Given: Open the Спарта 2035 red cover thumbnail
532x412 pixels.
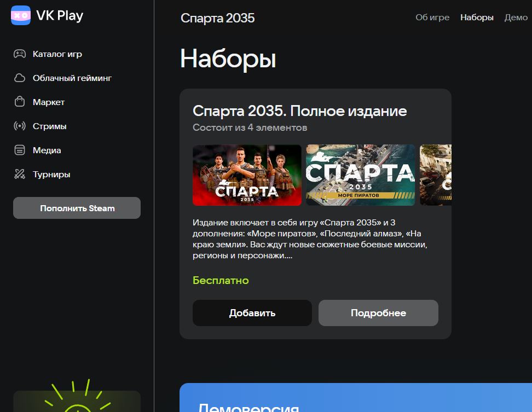Looking at the screenshot, I should (x=247, y=175).
